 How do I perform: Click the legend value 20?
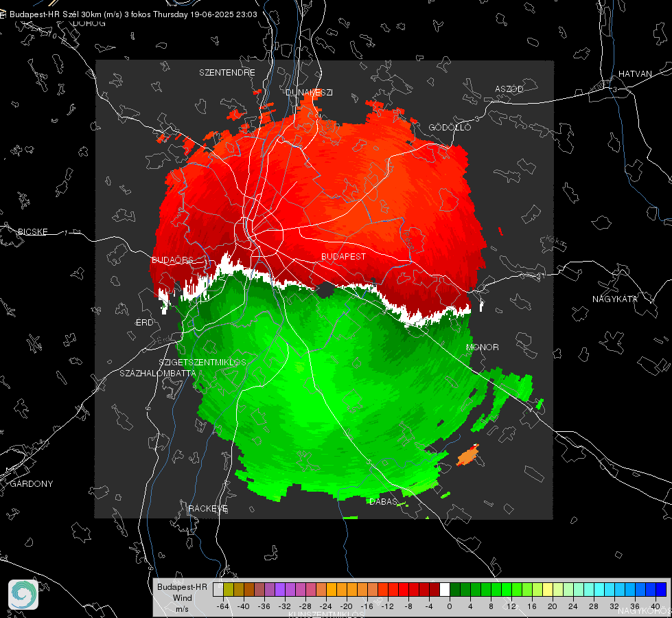point(553,606)
